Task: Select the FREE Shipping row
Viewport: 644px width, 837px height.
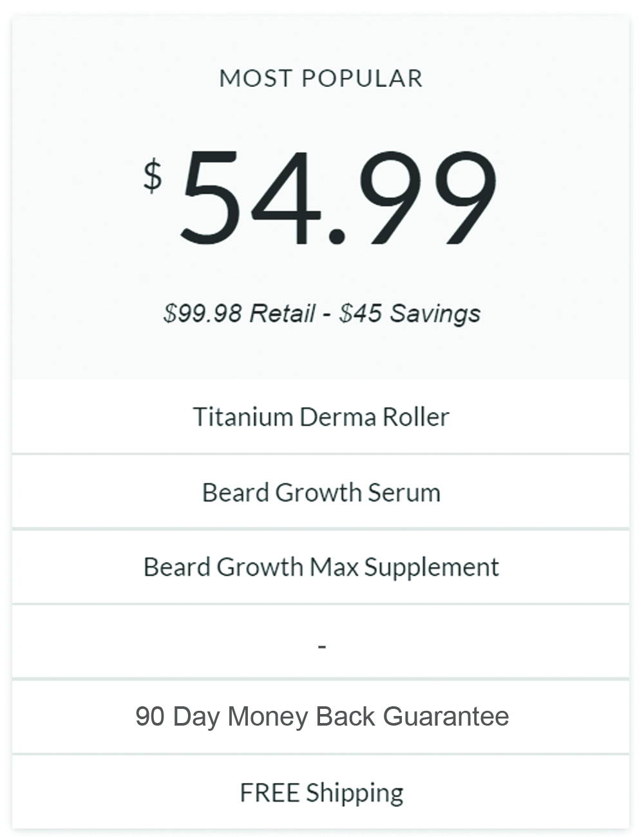Action: coord(321,792)
